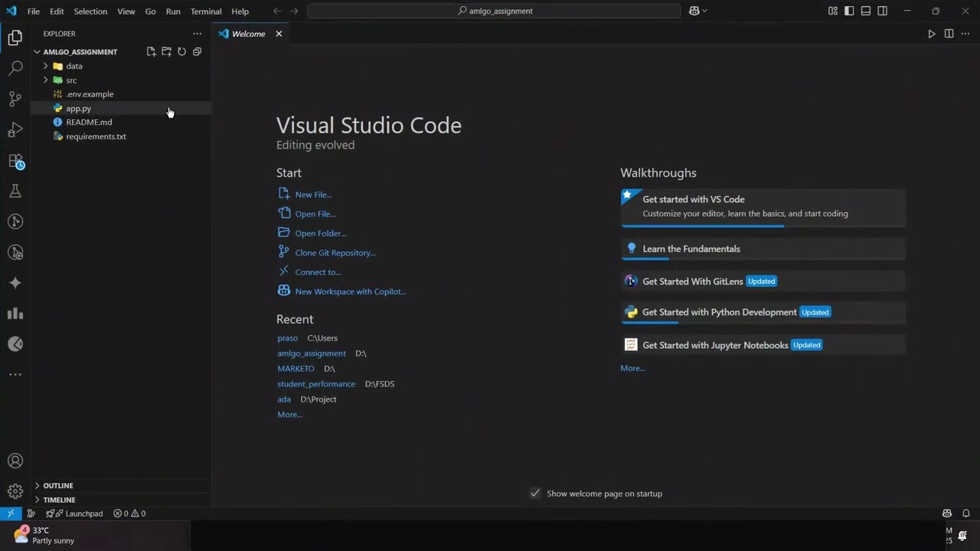The width and height of the screenshot is (980, 551).
Task: Click New File icon in explorer header
Action: tap(151, 51)
